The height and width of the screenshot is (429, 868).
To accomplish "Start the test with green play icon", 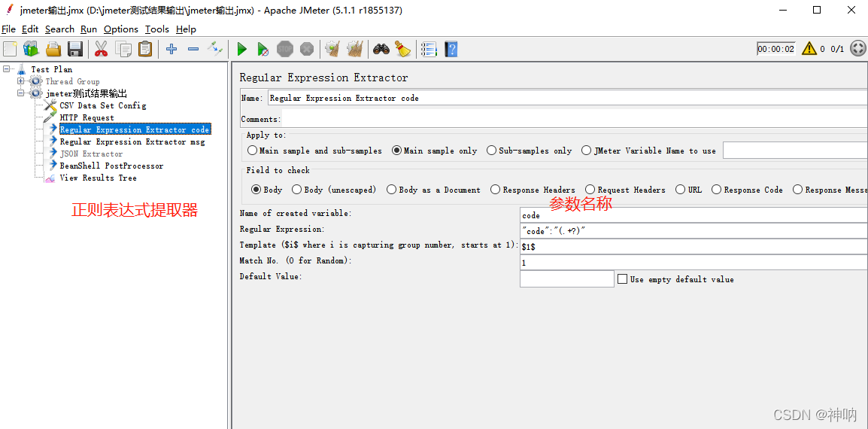I will click(x=242, y=50).
